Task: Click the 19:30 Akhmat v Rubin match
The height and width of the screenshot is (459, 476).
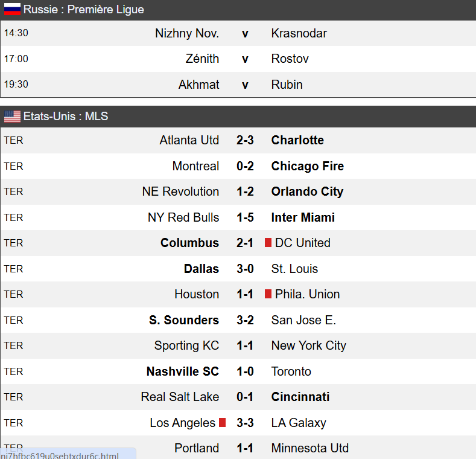Action: pos(245,85)
